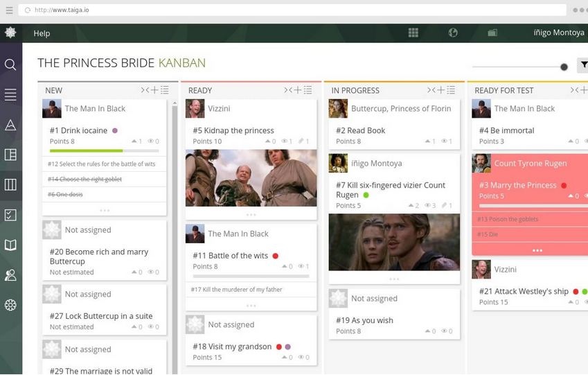
Task: Add a new card to READY column
Action: click(x=298, y=90)
